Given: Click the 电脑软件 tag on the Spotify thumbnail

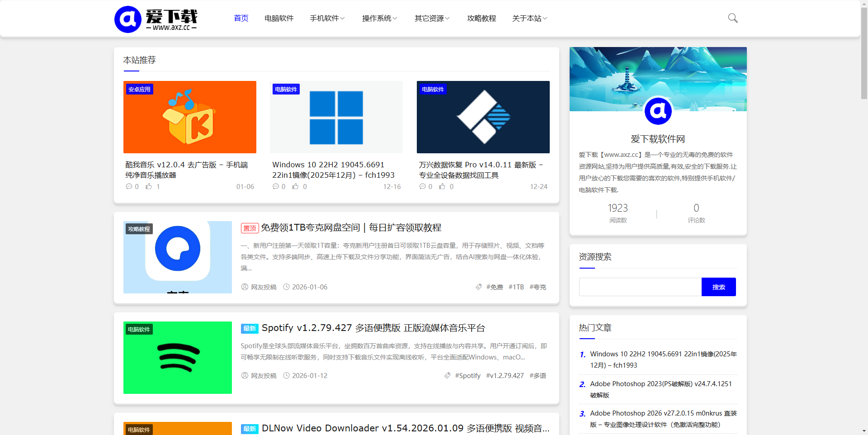Looking at the screenshot, I should click(x=139, y=329).
